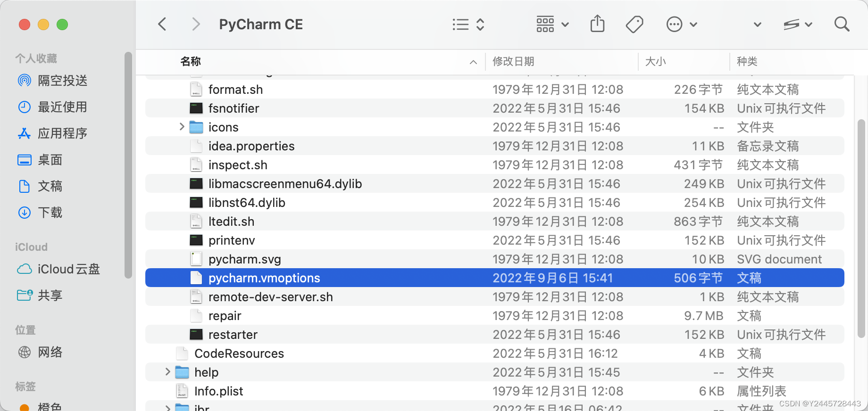Change list view mode in toolbar
The height and width of the screenshot is (411, 868).
click(x=468, y=25)
